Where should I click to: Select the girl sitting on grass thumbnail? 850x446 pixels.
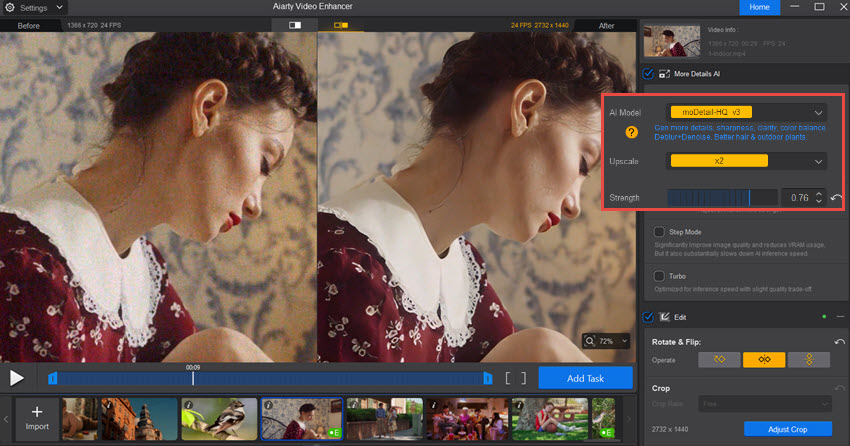[549, 418]
